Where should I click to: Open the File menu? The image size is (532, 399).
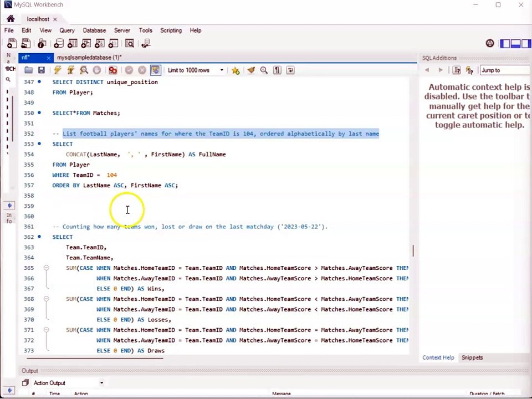[x=9, y=30]
